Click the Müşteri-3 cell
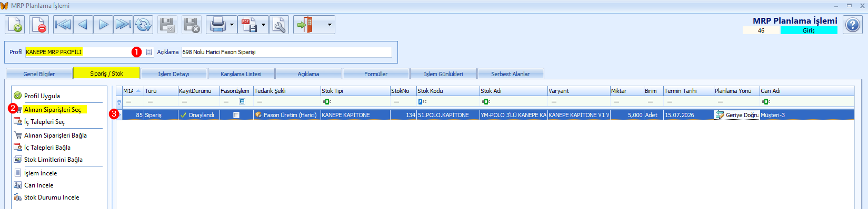 [x=807, y=115]
